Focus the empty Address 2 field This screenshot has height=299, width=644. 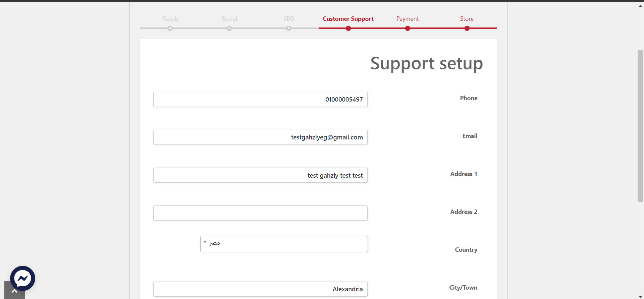point(260,213)
